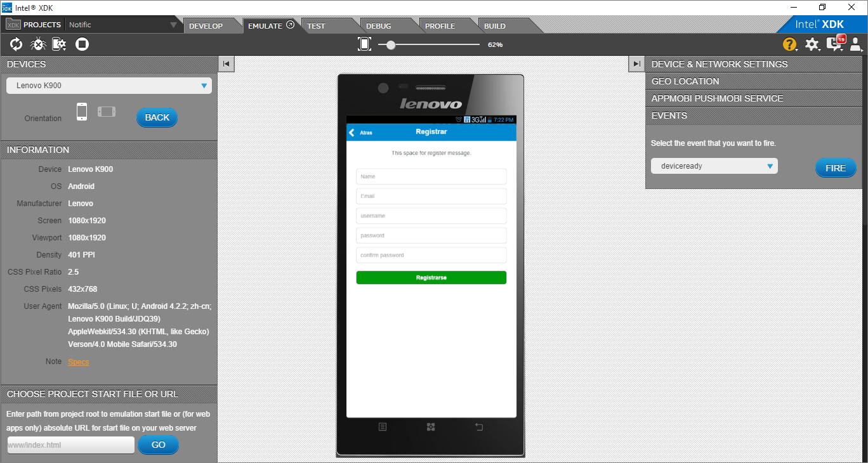This screenshot has height=463, width=868.
Task: Click in the username field
Action: click(431, 216)
